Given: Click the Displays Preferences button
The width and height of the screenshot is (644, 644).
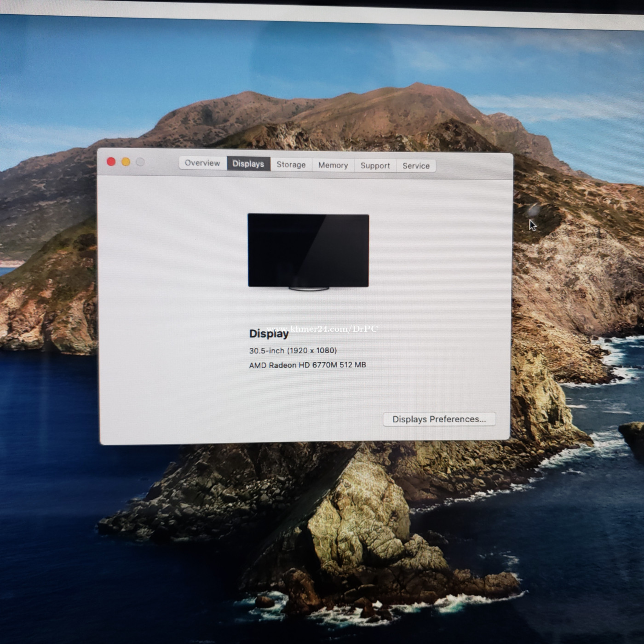Looking at the screenshot, I should 439,419.
